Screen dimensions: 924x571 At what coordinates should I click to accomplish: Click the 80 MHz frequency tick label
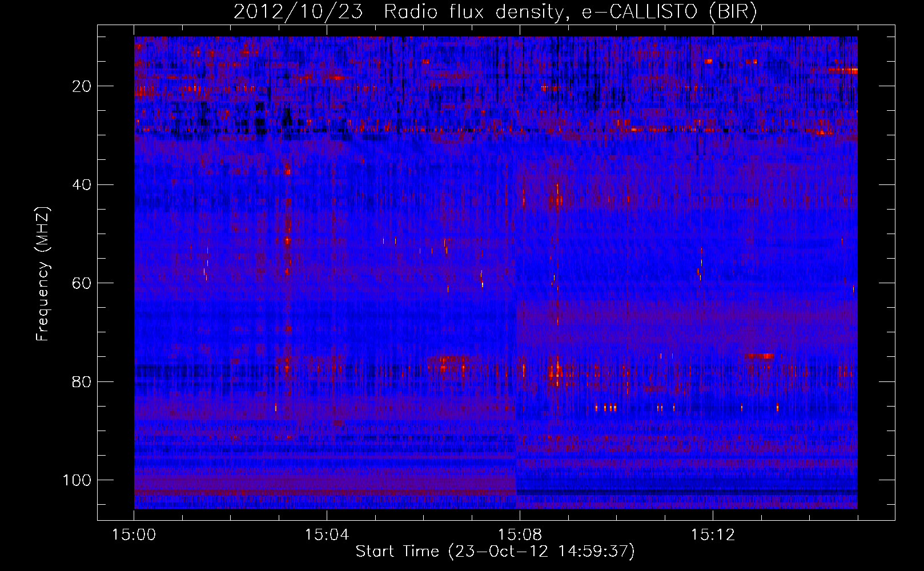pos(82,382)
